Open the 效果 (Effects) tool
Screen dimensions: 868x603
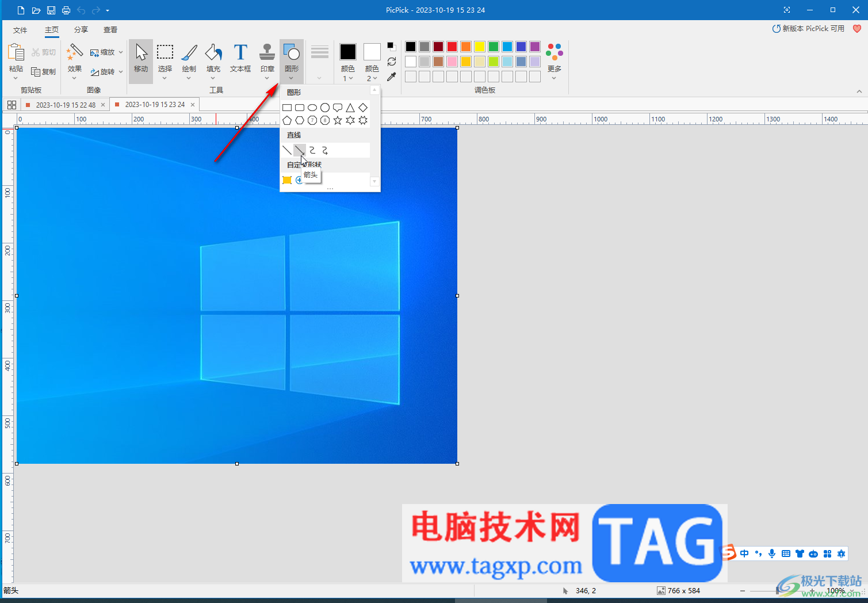(x=75, y=61)
